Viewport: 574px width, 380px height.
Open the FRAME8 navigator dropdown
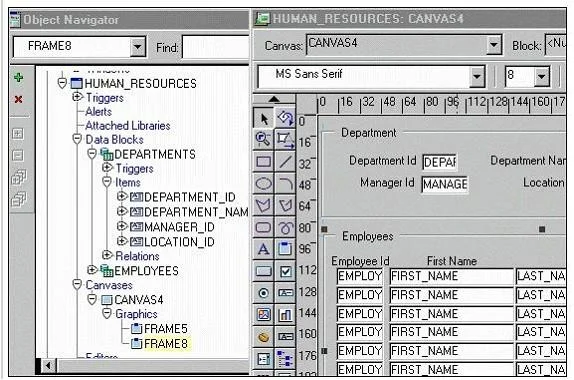pos(138,47)
